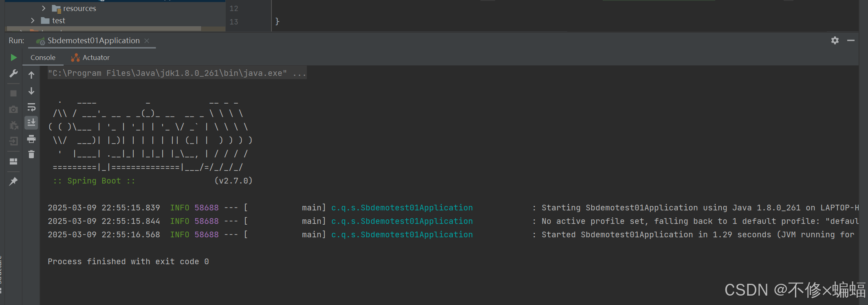Expand the resources folder chevron
This screenshot has height=305, width=868.
click(x=44, y=8)
